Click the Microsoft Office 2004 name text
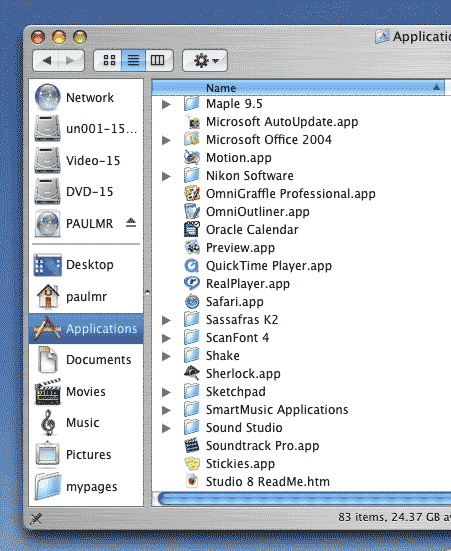The width and height of the screenshot is (451, 551). [x=269, y=140]
